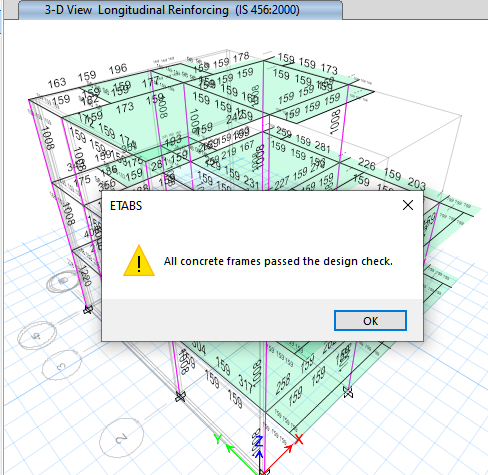Select the support marker below the leftmost column
The image size is (488, 475).
87,310
